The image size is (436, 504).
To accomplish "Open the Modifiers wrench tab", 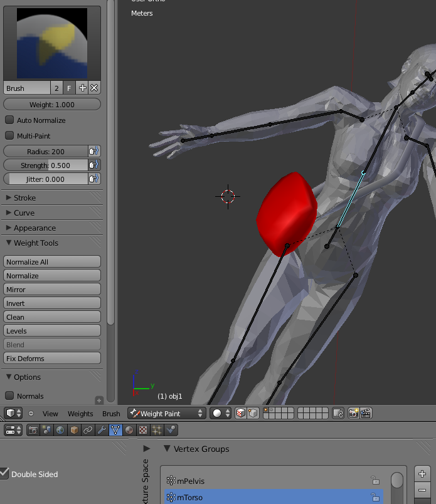I will [102, 430].
